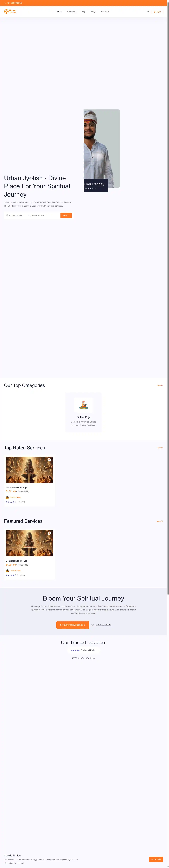Click the Current Location field
Screen dimensions: 169x868
pyautogui.click(x=15, y=215)
